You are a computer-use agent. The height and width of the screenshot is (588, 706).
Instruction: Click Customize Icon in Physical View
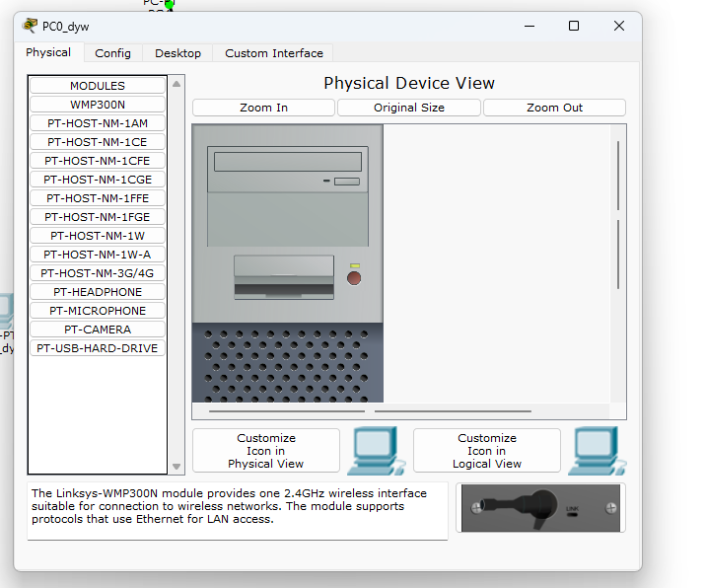point(265,451)
